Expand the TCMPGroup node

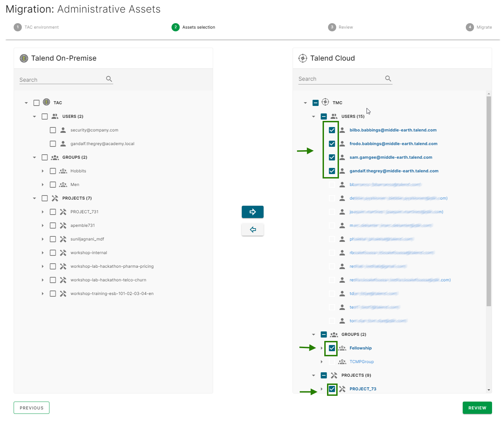[x=322, y=361]
